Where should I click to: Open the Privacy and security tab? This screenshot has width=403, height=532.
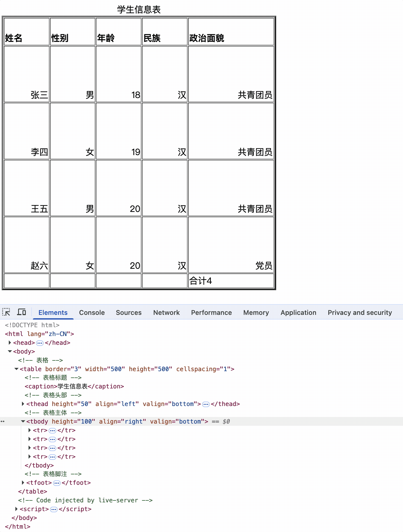pos(360,312)
